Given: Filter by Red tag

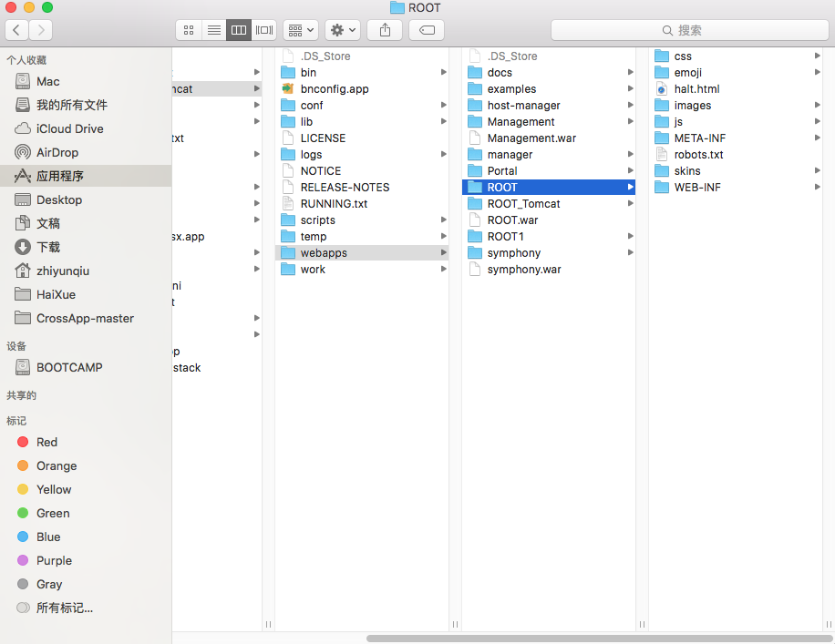Looking at the screenshot, I should [86, 443].
